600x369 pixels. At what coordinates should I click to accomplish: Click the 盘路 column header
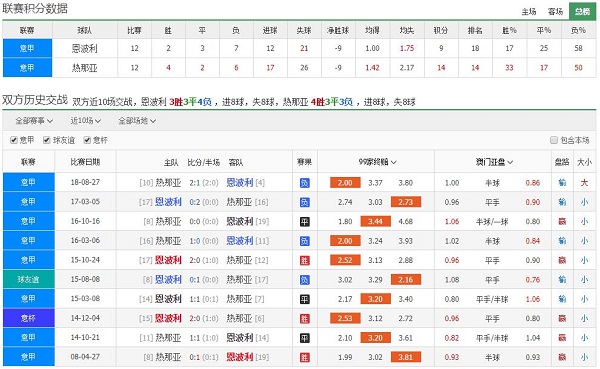pos(562,162)
